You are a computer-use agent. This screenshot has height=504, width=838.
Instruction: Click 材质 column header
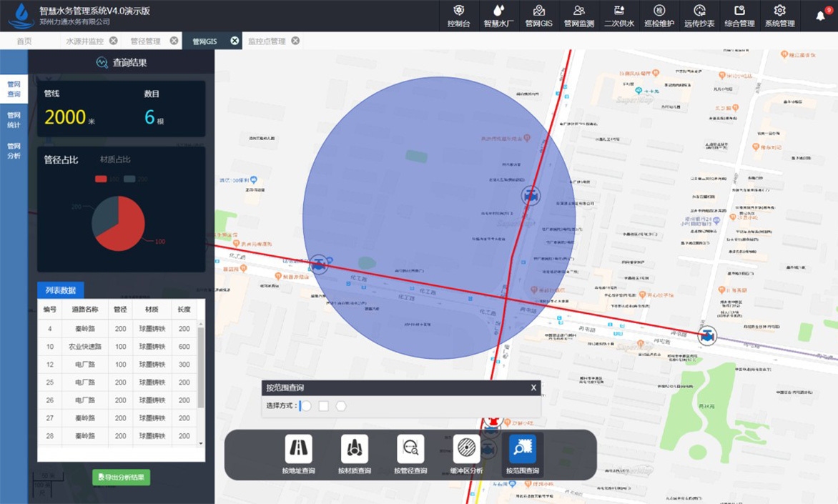[152, 310]
